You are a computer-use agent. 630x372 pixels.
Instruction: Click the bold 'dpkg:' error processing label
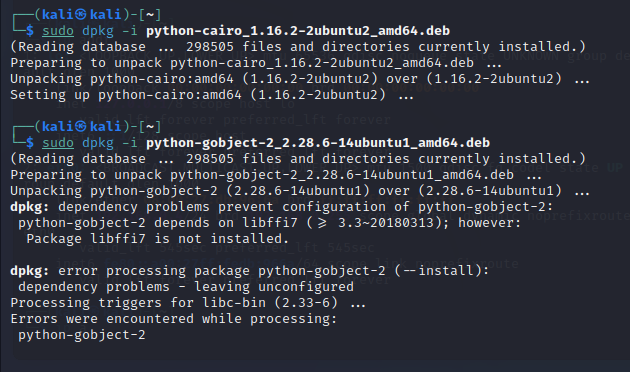30,271
